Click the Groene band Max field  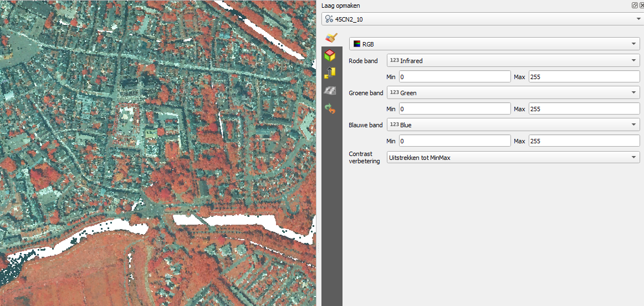pos(584,109)
